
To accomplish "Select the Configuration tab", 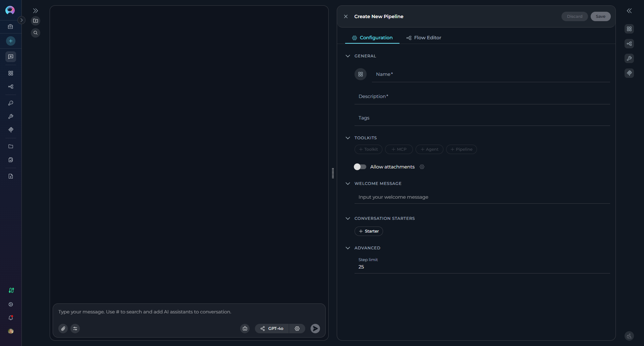I will point(372,38).
